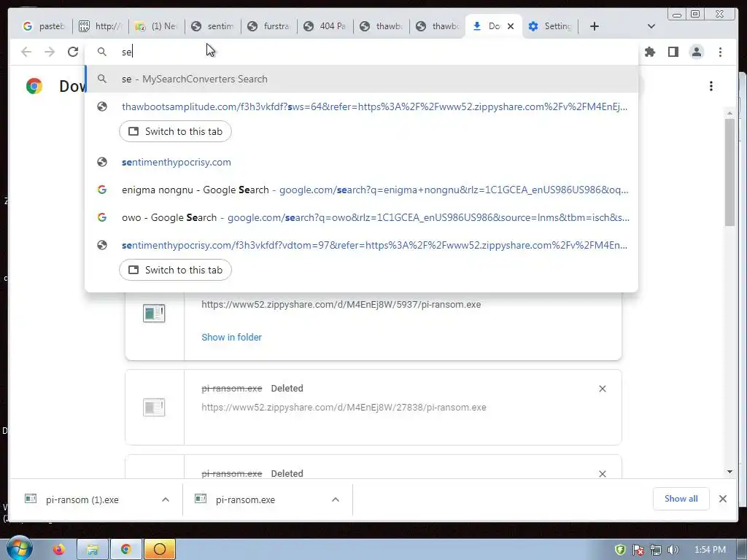Toggle the side panel icon
The image size is (747, 560).
(x=673, y=52)
